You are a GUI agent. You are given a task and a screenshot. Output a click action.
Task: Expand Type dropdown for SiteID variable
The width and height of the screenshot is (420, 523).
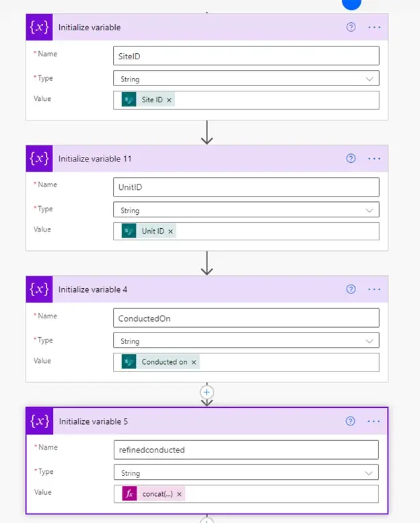tap(246, 79)
